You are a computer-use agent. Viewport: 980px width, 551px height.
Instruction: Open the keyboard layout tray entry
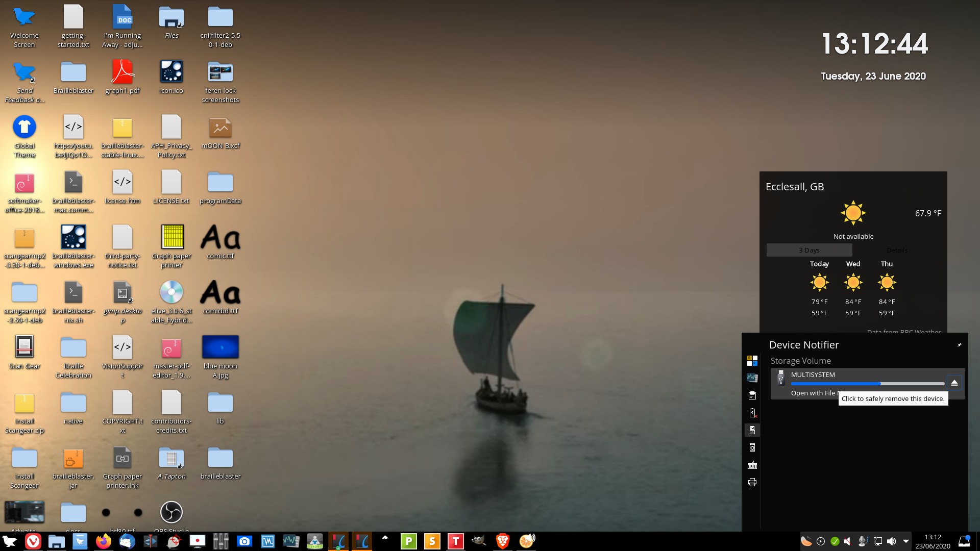coord(752,465)
